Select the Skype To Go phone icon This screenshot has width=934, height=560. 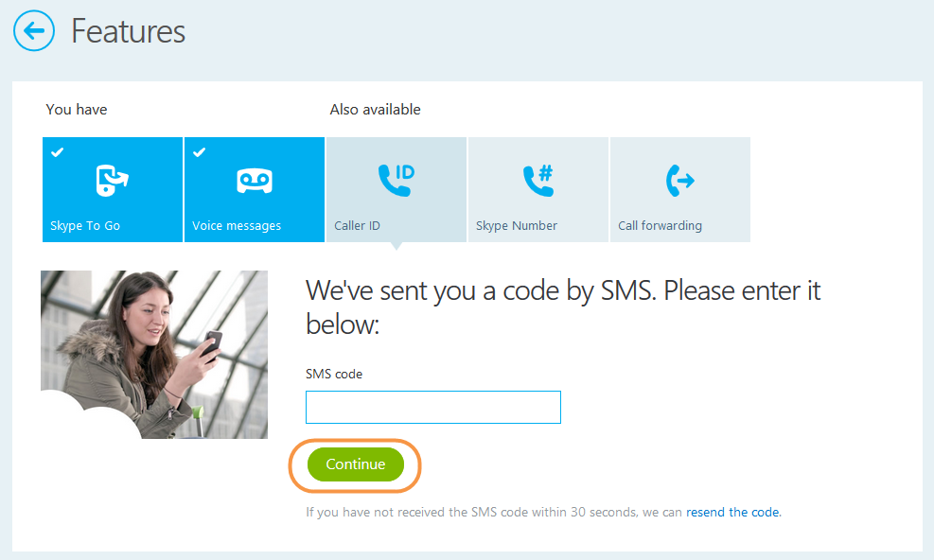(112, 180)
